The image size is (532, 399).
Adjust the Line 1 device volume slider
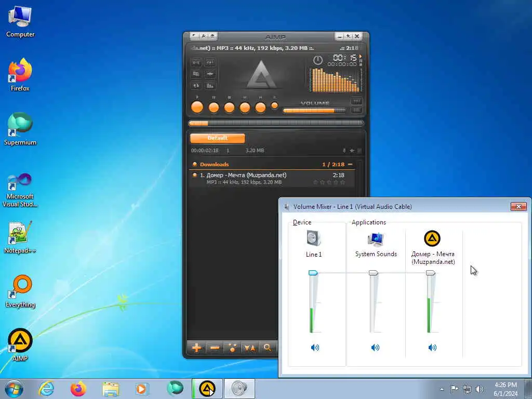[x=313, y=272]
